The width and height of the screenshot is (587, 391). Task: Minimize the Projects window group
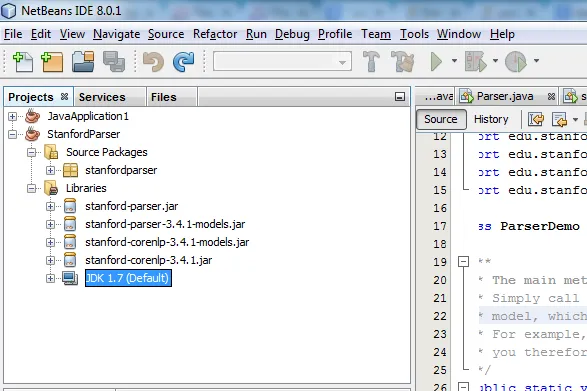click(400, 97)
